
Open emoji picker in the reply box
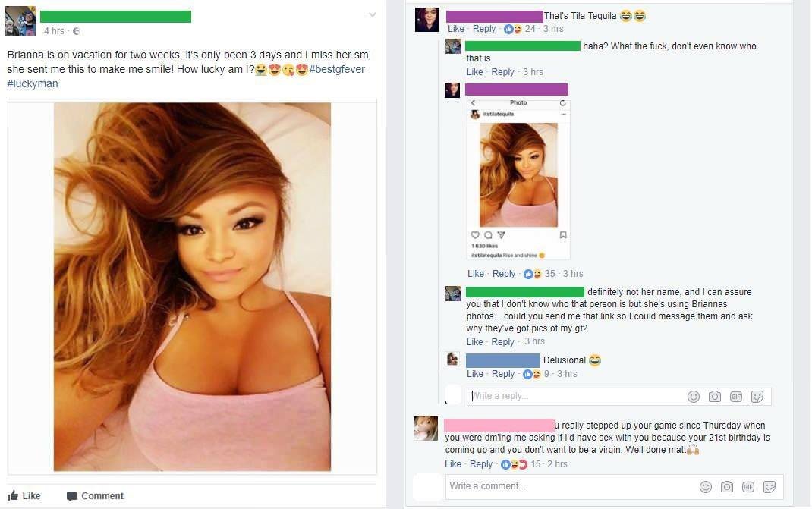694,397
